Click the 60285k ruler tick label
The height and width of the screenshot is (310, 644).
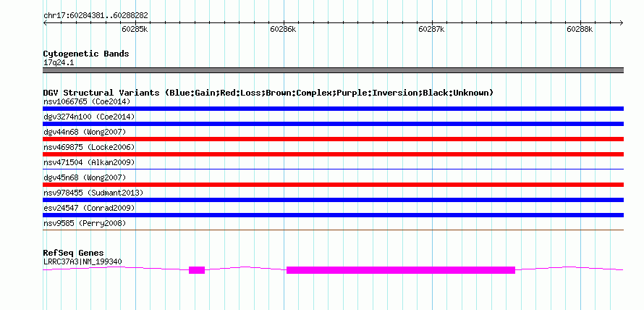135,29
